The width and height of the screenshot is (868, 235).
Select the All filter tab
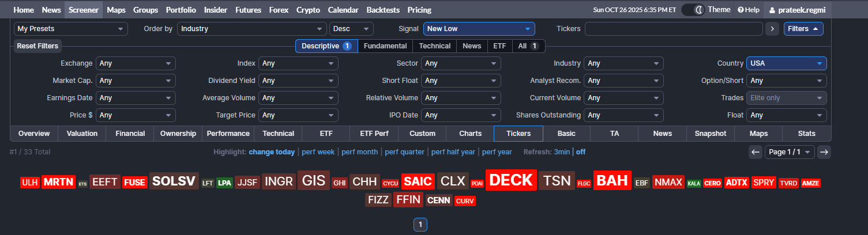[x=528, y=46]
